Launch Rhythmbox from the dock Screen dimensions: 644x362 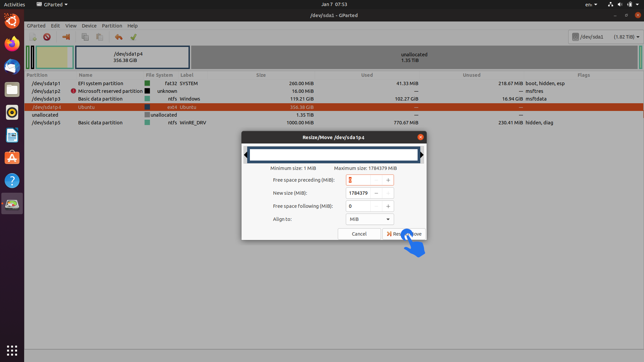coord(12,112)
